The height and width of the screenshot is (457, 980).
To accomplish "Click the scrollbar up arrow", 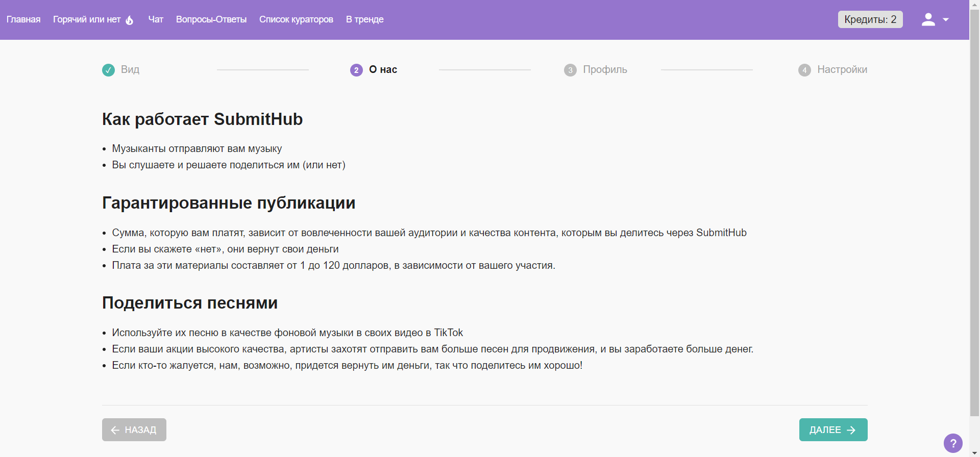I will [x=975, y=4].
